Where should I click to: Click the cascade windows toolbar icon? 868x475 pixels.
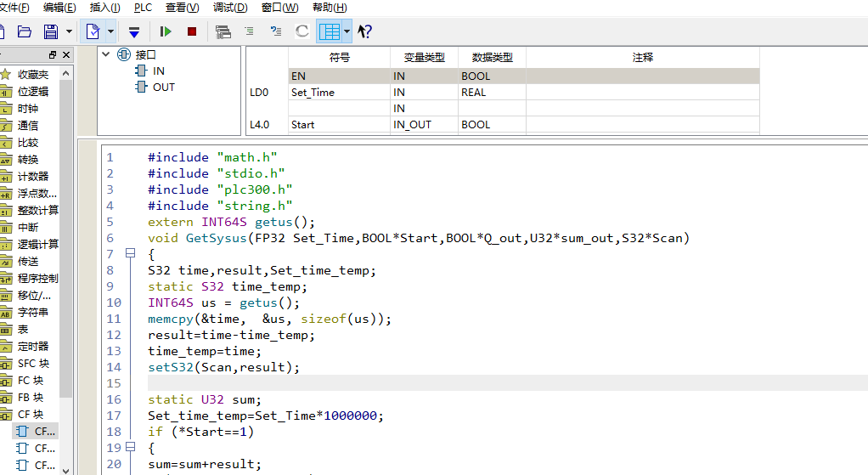223,31
